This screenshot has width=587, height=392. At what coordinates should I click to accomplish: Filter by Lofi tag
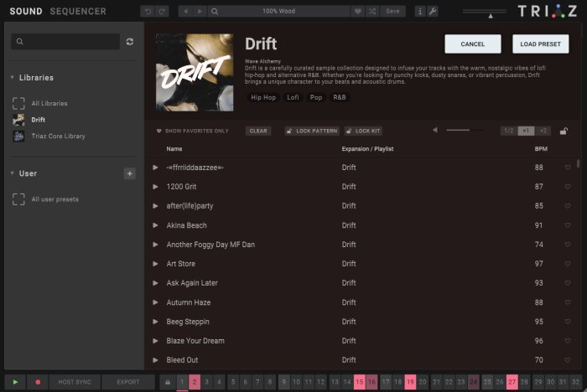[x=293, y=97]
